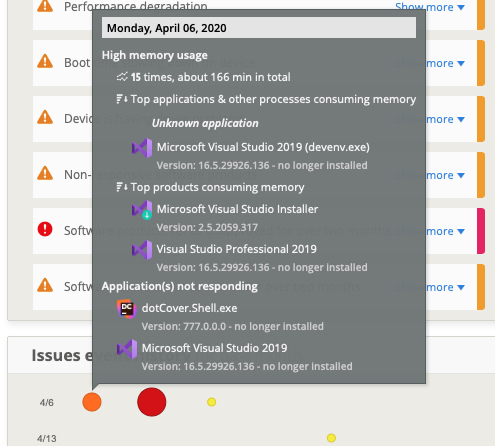
Task: Click the Visual Studio 2019 devenv.exe icon
Action: pyautogui.click(x=142, y=148)
